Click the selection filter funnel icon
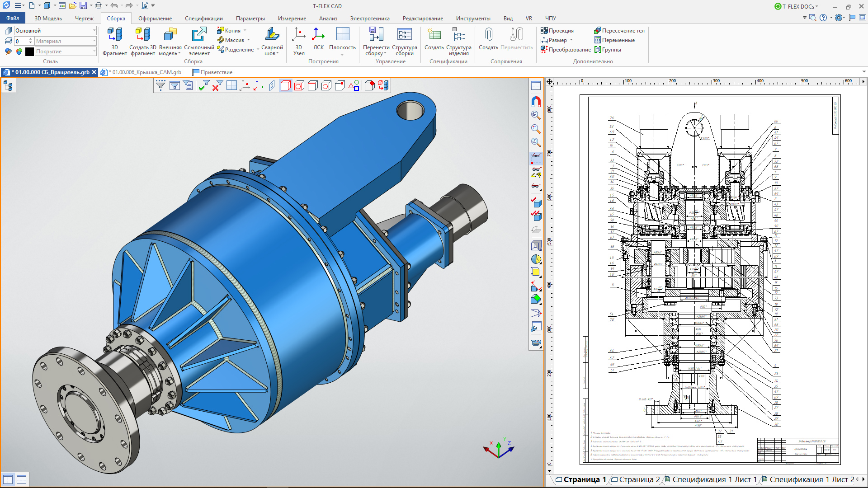The height and width of the screenshot is (488, 868). [x=160, y=85]
